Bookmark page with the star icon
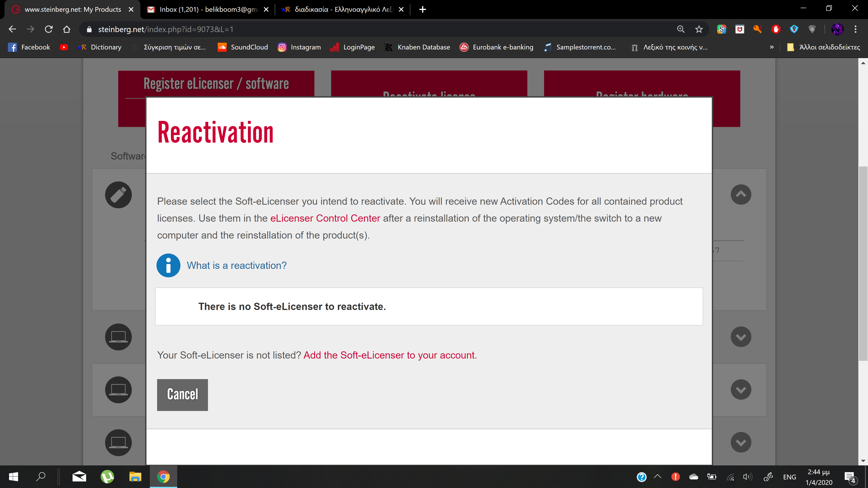Screen dimensions: 868x488 699,29
